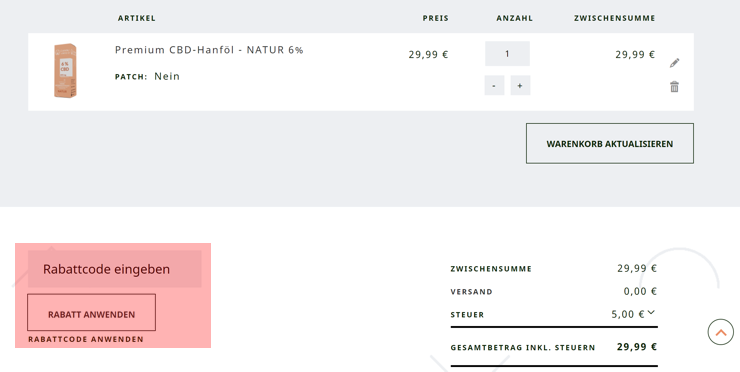This screenshot has width=740, height=372.
Task: Click the RABATT ANWENDEN button
Action: 92,313
